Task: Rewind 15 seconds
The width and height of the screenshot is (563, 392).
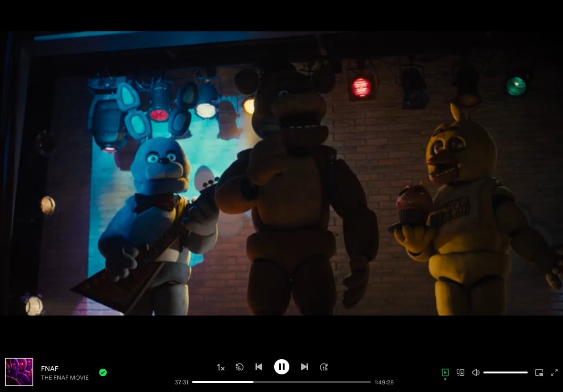Action: [x=239, y=367]
